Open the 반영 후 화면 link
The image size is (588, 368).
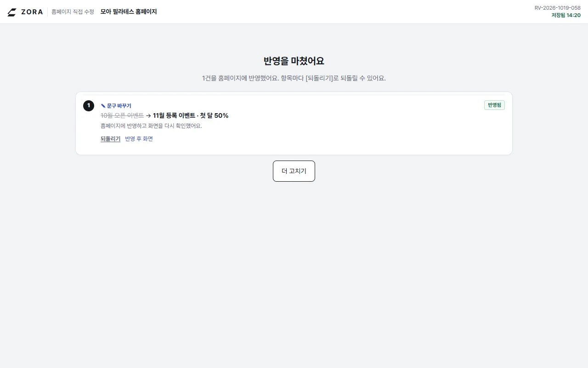click(139, 139)
